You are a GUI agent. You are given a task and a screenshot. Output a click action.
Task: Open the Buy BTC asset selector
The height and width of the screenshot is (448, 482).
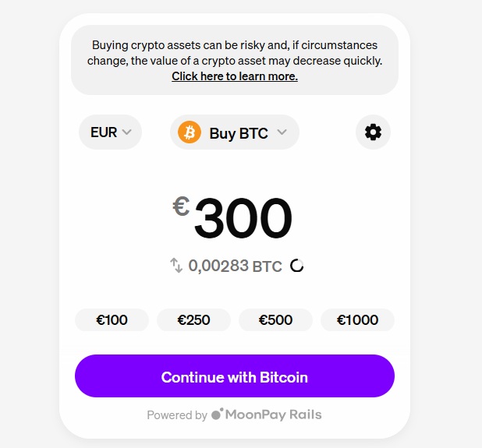coord(235,132)
